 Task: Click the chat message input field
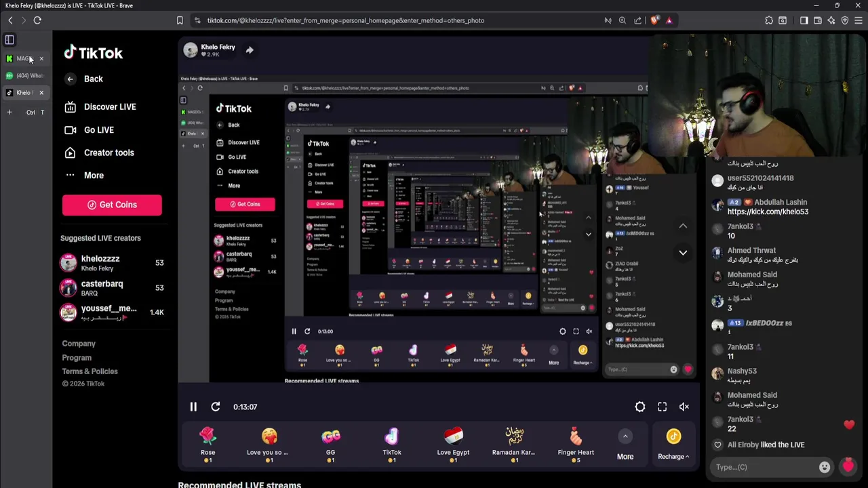point(763,467)
